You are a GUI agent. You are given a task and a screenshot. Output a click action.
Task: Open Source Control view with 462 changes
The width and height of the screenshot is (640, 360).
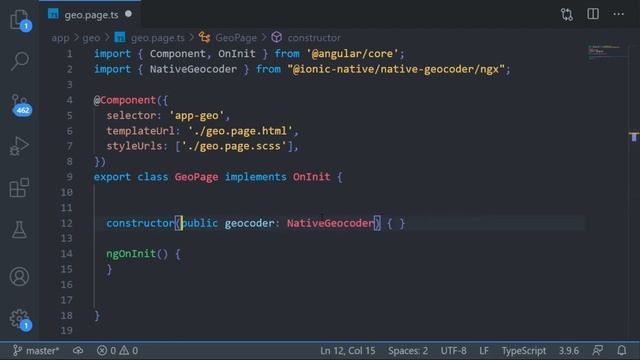pos(20,104)
